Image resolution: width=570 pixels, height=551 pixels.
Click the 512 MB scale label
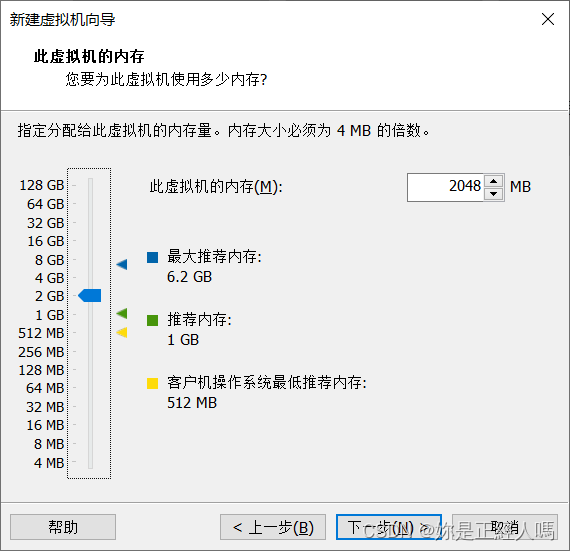tap(41, 333)
